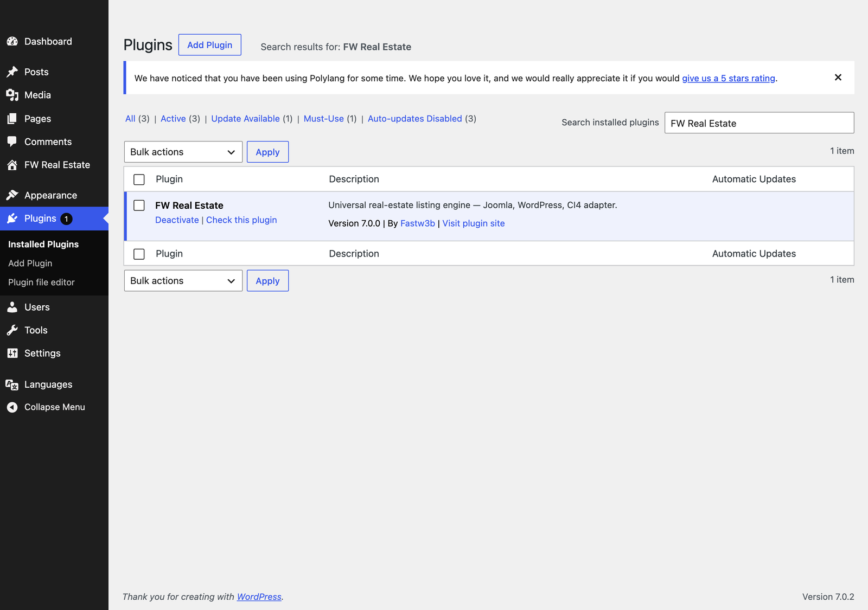868x610 pixels.
Task: Click the Appearance paintbrush icon
Action: (x=12, y=195)
